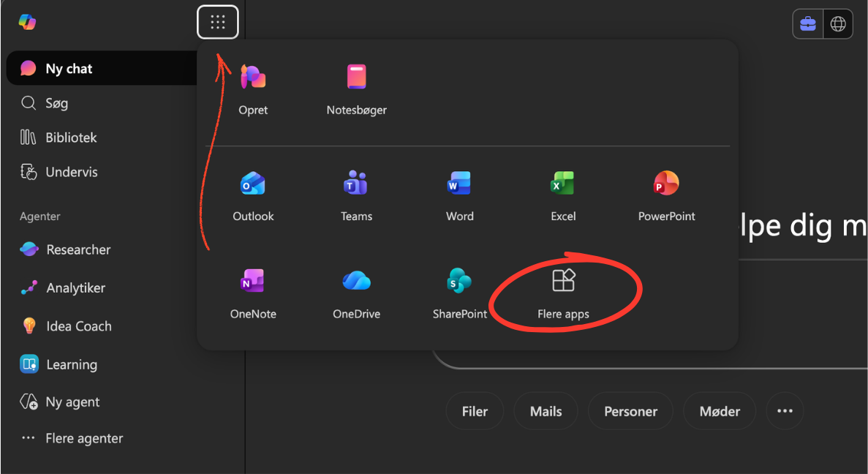
Task: Click the Mails suggestion chip
Action: 546,411
